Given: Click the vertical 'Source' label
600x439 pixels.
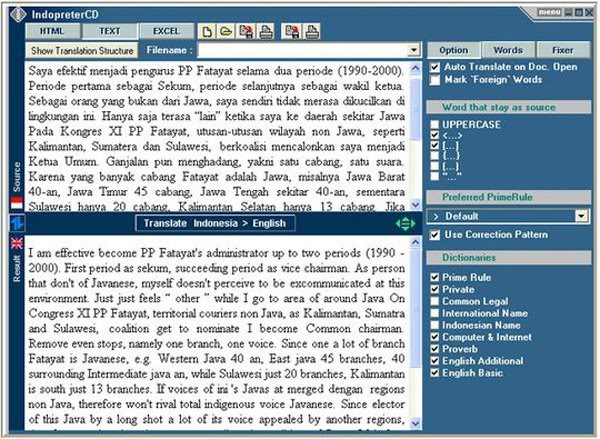Looking at the screenshot, I should 16,177.
